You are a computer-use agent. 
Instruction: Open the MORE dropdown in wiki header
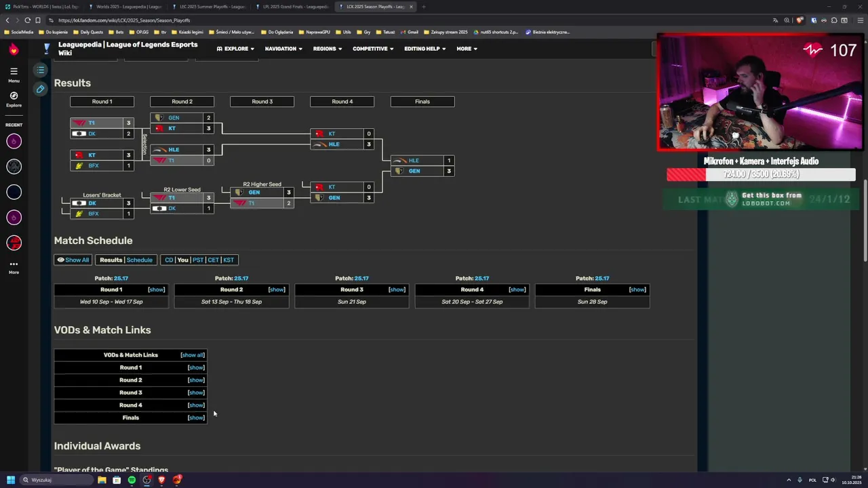pos(467,49)
